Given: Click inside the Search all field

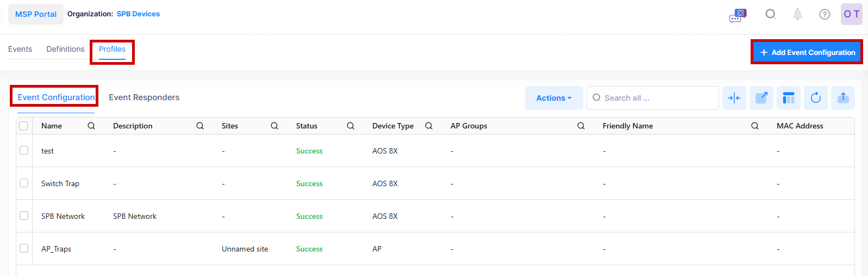Looking at the screenshot, I should point(658,98).
